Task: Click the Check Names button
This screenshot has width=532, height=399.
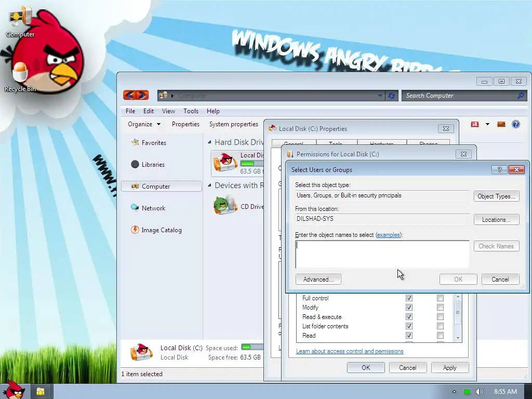Action: tap(496, 246)
